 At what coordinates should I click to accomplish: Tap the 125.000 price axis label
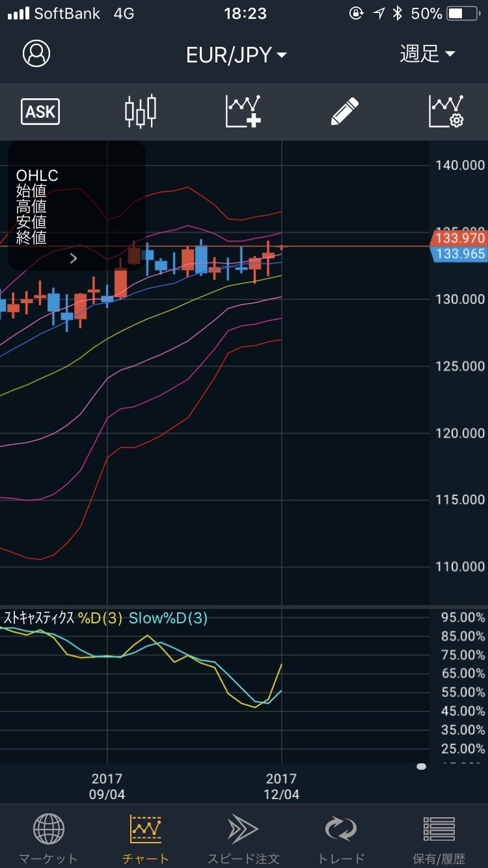(460, 366)
